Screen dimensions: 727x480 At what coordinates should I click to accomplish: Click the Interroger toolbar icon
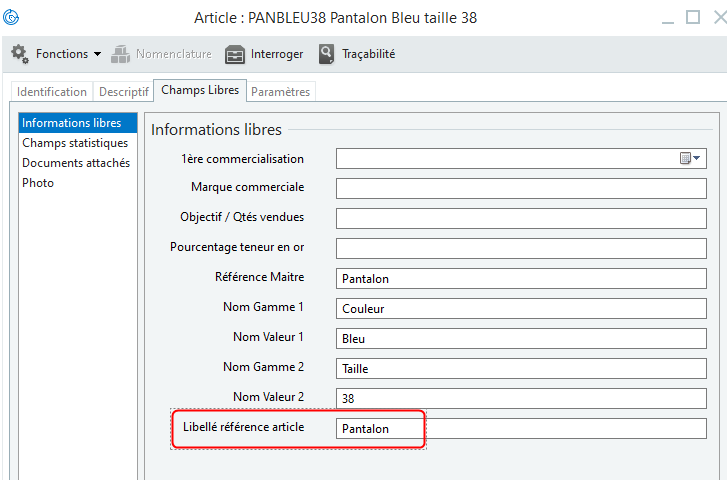pyautogui.click(x=235, y=54)
